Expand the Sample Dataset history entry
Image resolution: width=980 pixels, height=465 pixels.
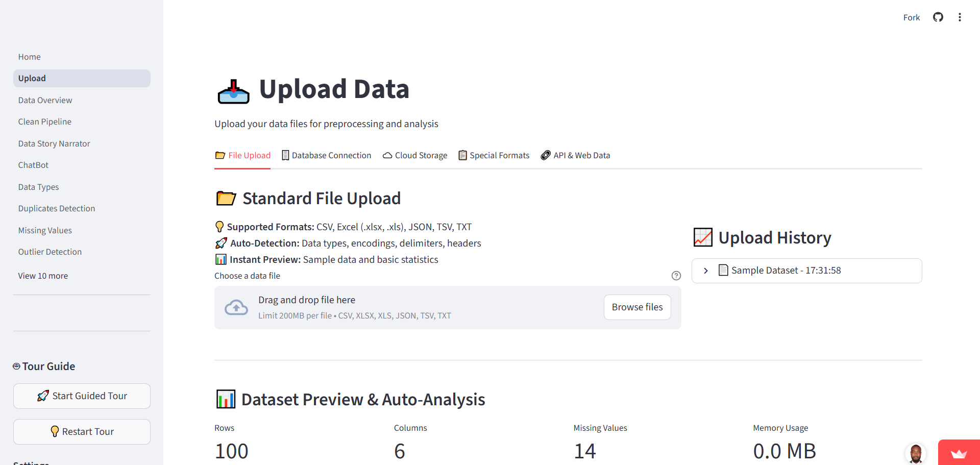pyautogui.click(x=706, y=271)
